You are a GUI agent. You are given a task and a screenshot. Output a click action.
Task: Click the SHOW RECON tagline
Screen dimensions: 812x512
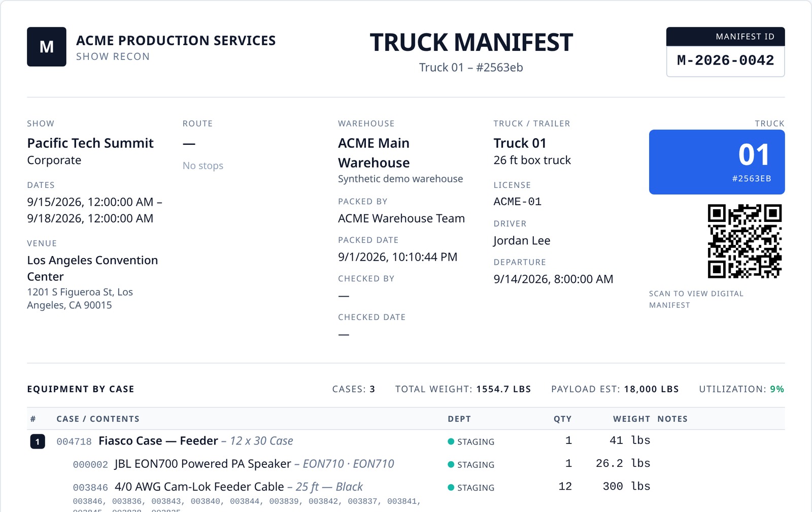113,56
